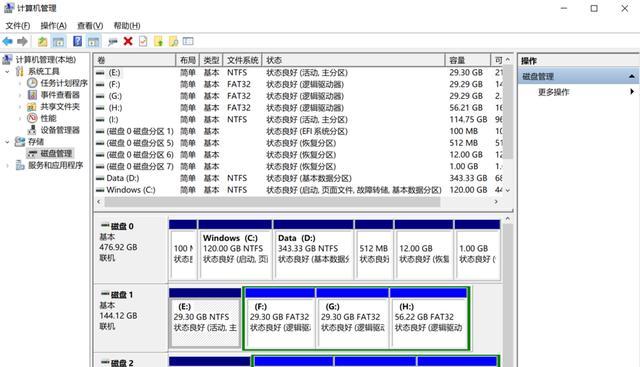Image resolution: width=640 pixels, height=367 pixels.
Task: Click the red X delete toolbar icon
Action: tap(128, 41)
